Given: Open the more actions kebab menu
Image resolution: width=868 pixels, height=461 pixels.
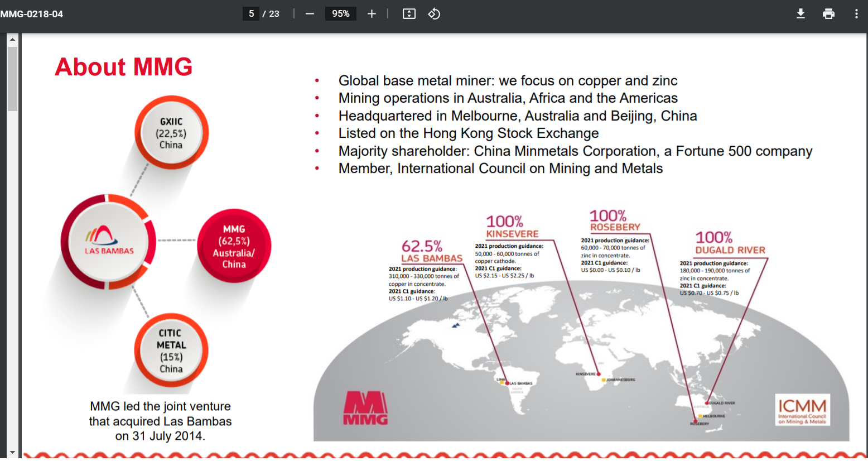Looking at the screenshot, I should pos(856,14).
